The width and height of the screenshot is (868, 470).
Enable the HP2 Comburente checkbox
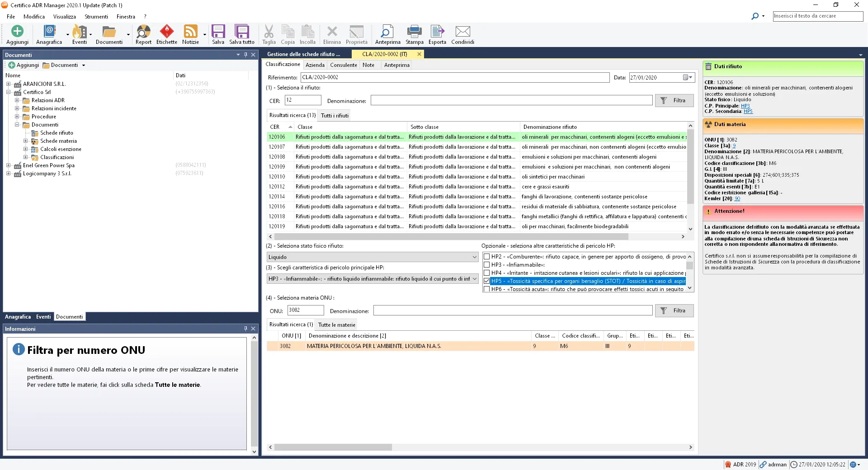tap(487, 257)
